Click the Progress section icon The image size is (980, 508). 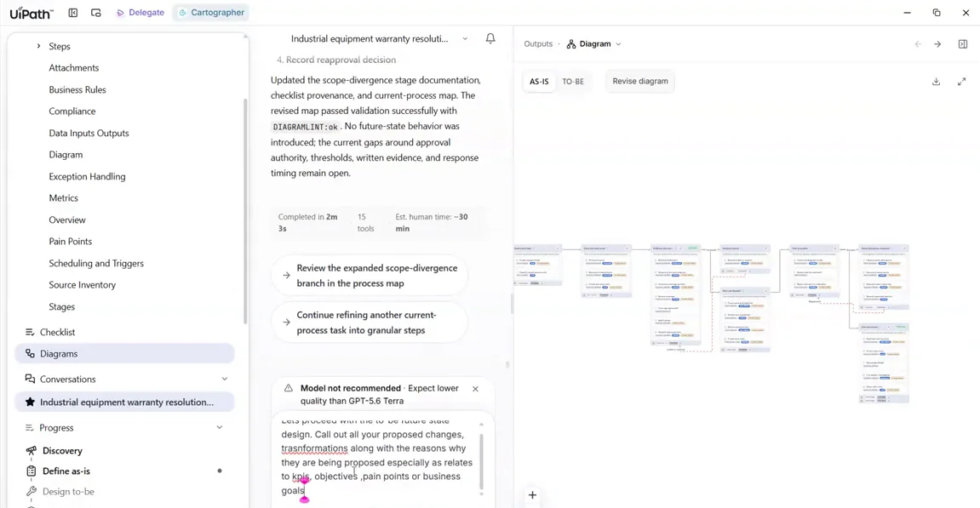(x=30, y=427)
